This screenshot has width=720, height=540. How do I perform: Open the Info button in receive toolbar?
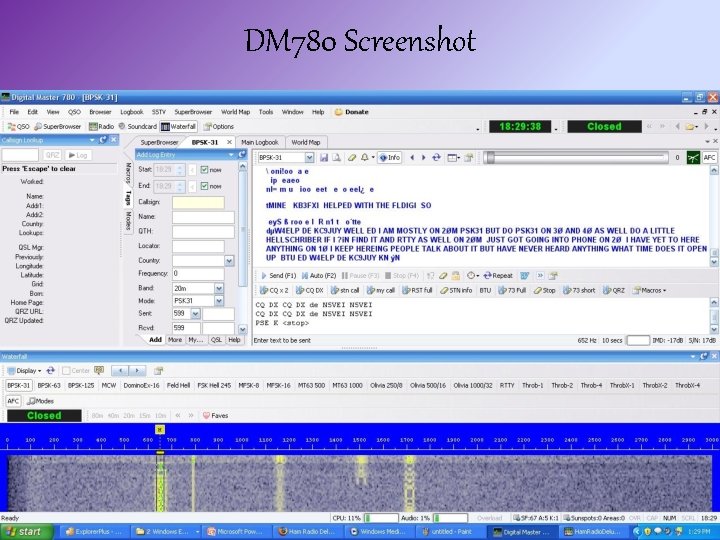tap(389, 158)
